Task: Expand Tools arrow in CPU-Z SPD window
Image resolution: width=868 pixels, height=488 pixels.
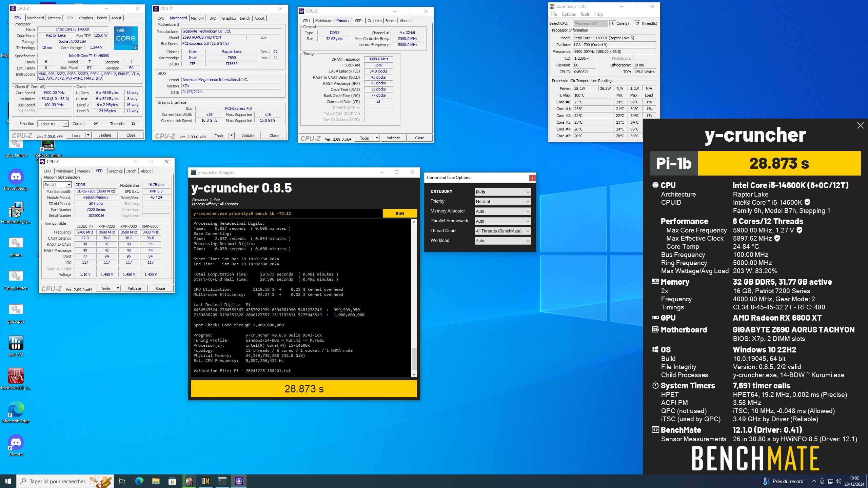Action: click(x=118, y=288)
